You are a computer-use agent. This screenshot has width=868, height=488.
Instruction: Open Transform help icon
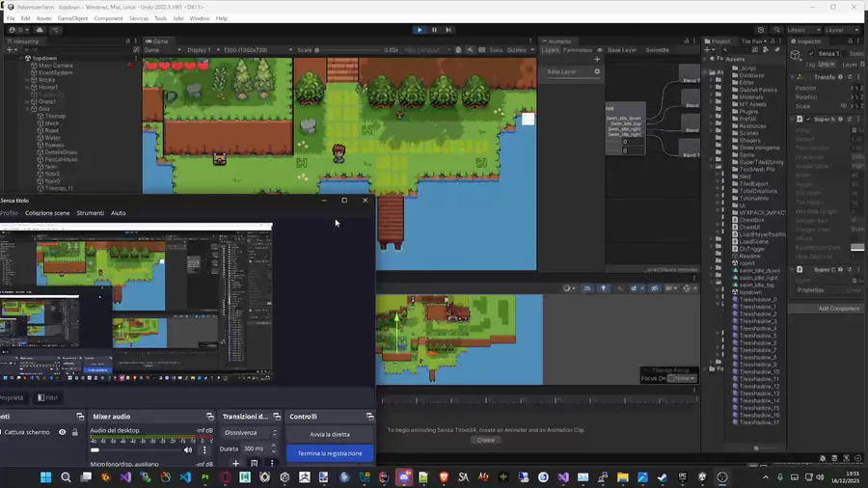coord(840,77)
